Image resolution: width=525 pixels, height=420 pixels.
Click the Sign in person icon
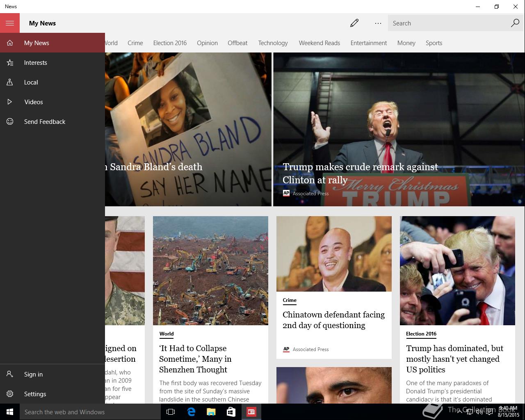[x=10, y=374]
